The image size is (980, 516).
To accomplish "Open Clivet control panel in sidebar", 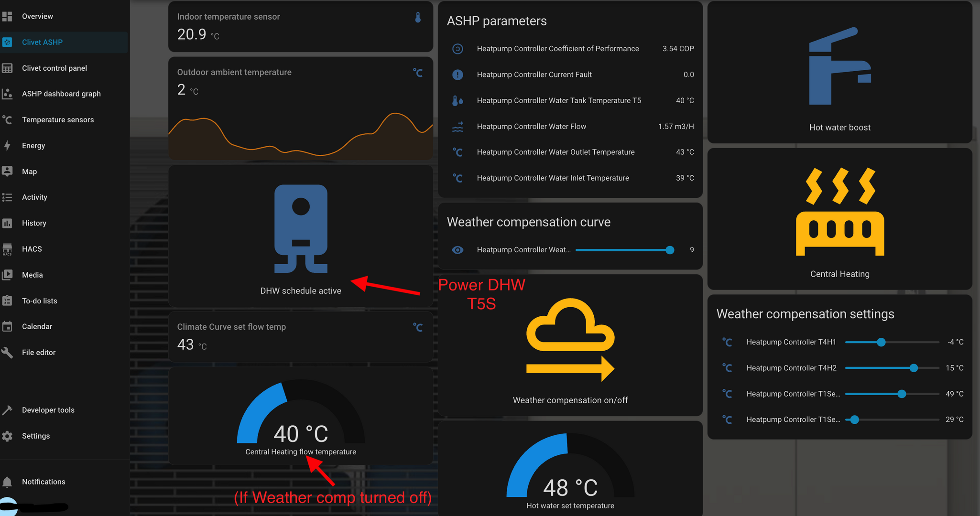I will 54,68.
